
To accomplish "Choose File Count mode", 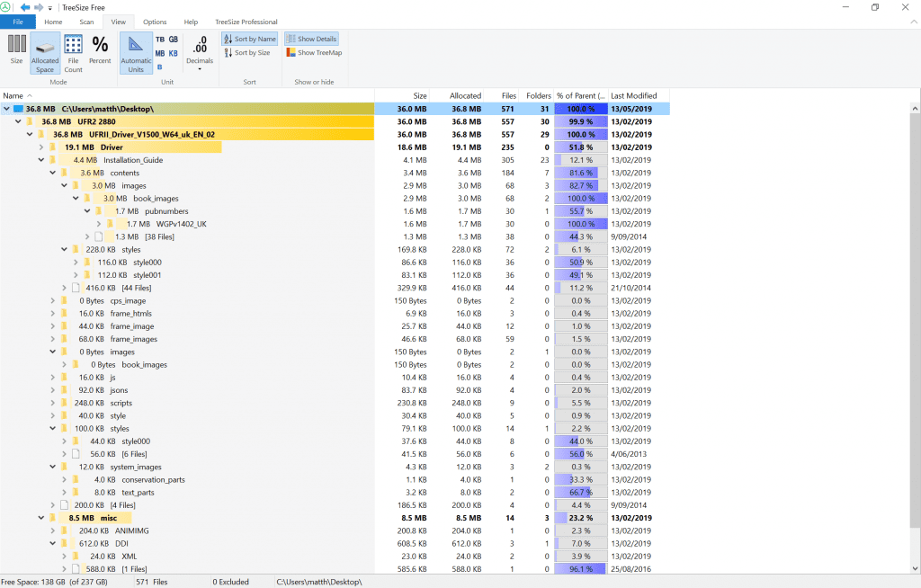I will coord(74,53).
